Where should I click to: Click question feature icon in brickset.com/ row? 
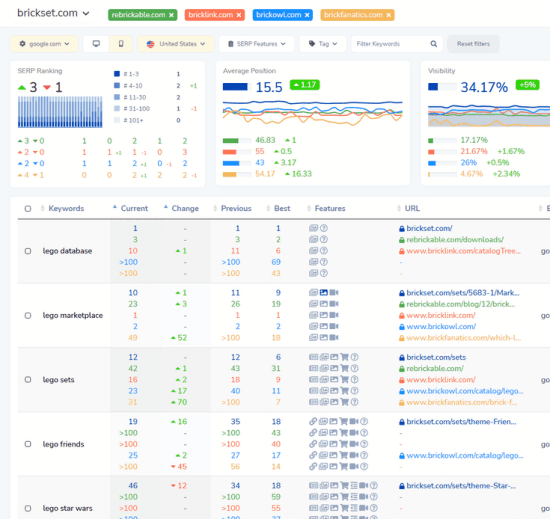(324, 228)
